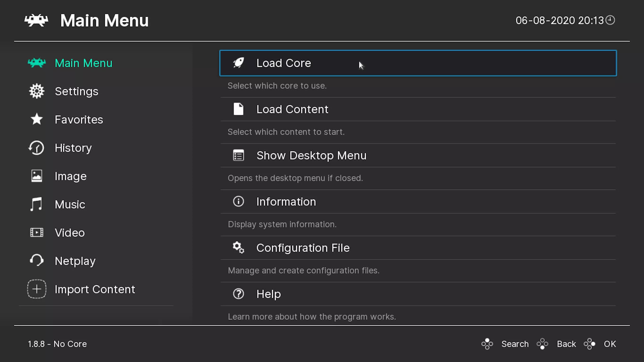Viewport: 644px width, 362px height.
Task: Click the Video filmstrip icon
Action: pos(36,232)
